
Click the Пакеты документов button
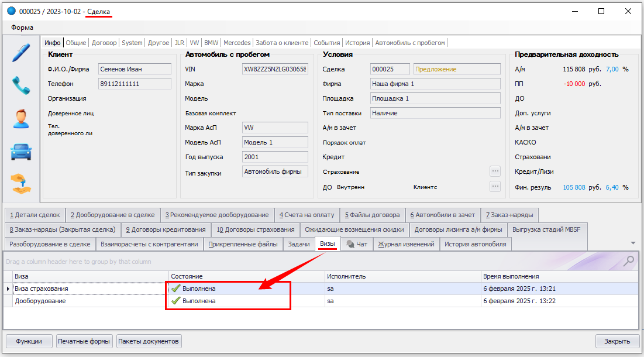point(149,341)
